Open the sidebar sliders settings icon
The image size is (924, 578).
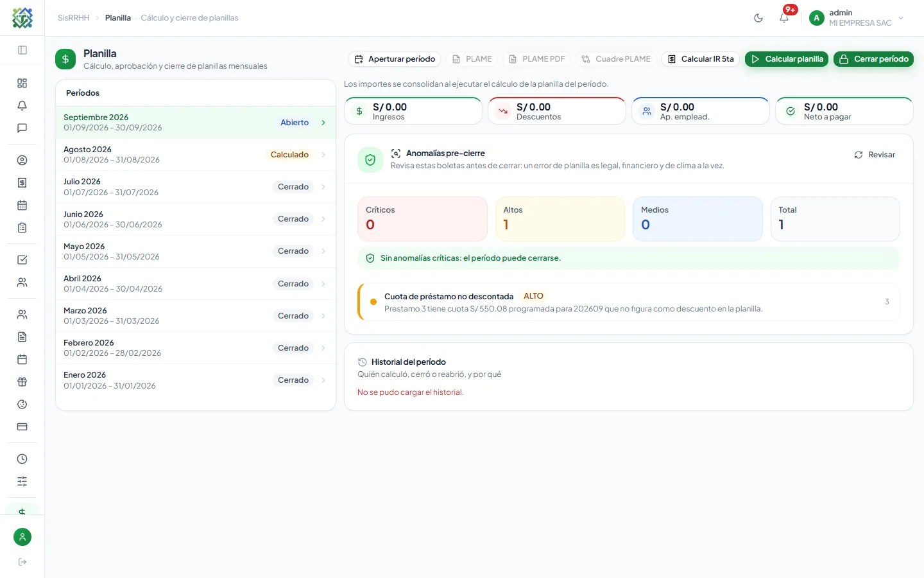(22, 482)
